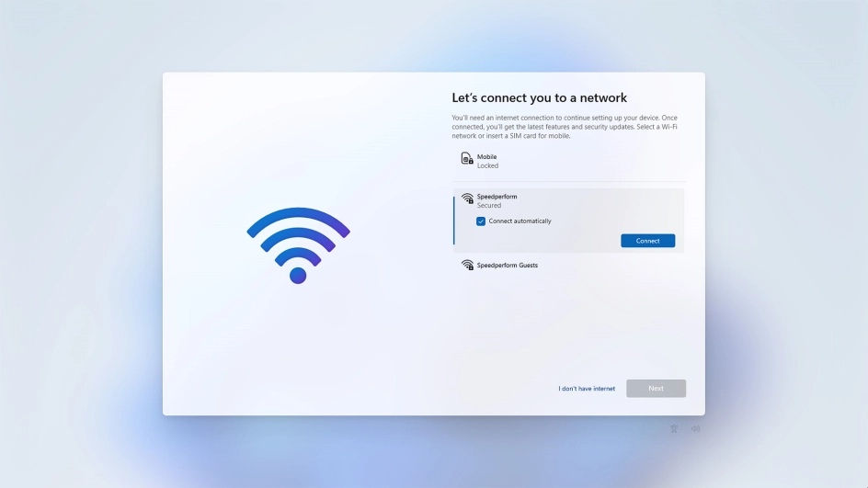
Task: Connect to the Speedperform network
Action: [647, 241]
